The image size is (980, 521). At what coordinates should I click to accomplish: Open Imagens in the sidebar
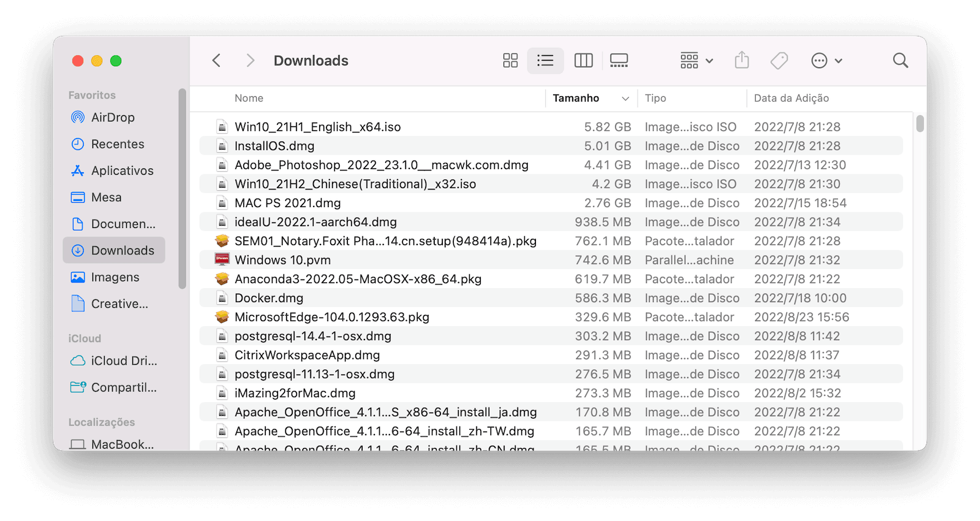(114, 277)
